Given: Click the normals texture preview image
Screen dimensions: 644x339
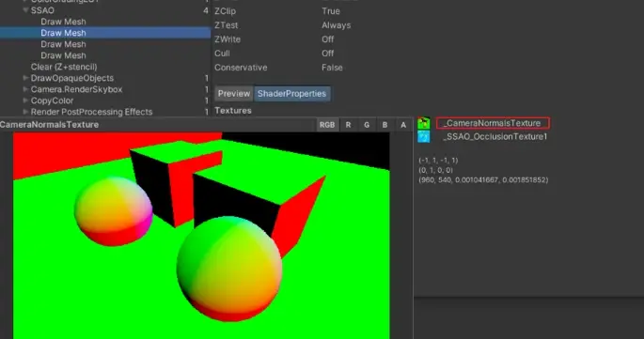Looking at the screenshot, I should (x=201, y=236).
